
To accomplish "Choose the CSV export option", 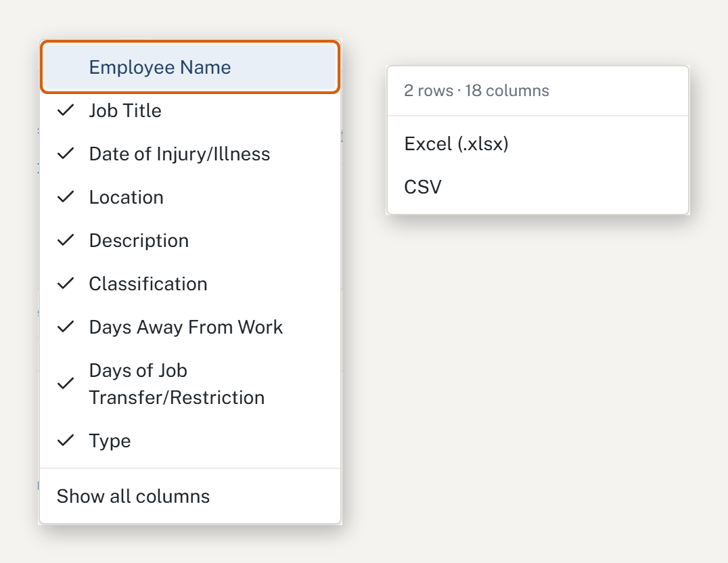I will (538, 187).
